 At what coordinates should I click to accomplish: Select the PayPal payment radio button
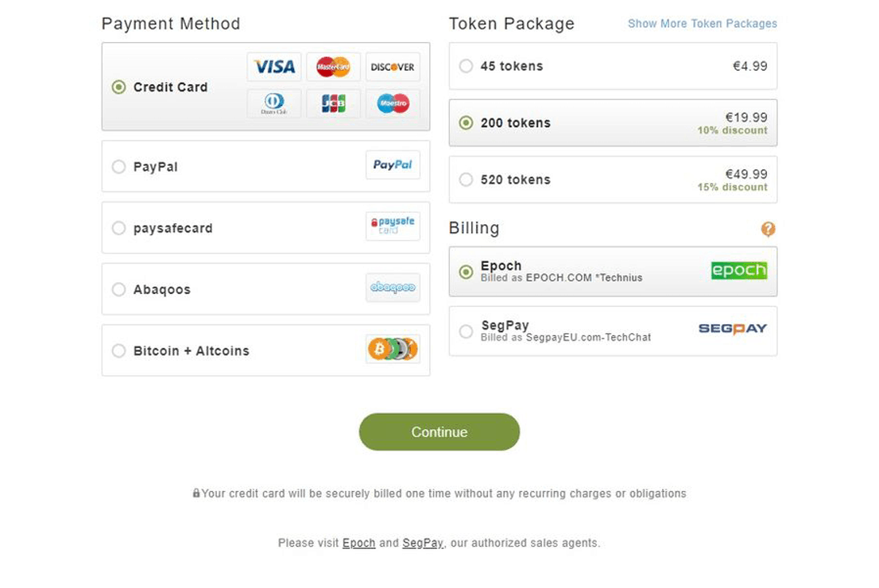[119, 167]
